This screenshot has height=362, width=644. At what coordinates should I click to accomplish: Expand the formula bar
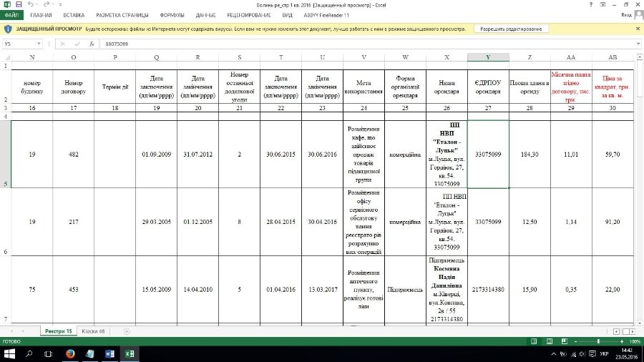638,44
